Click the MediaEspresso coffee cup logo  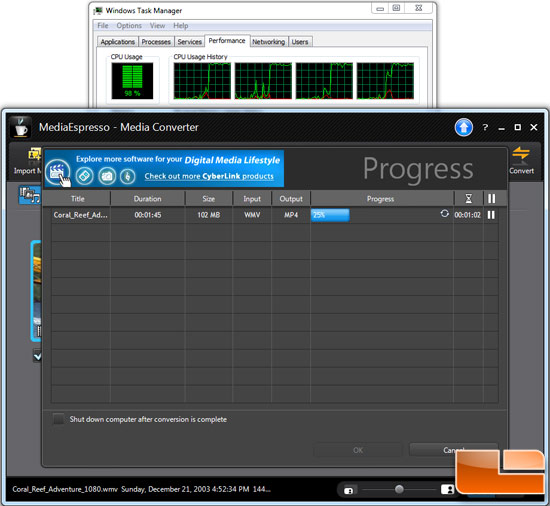[x=20, y=127]
